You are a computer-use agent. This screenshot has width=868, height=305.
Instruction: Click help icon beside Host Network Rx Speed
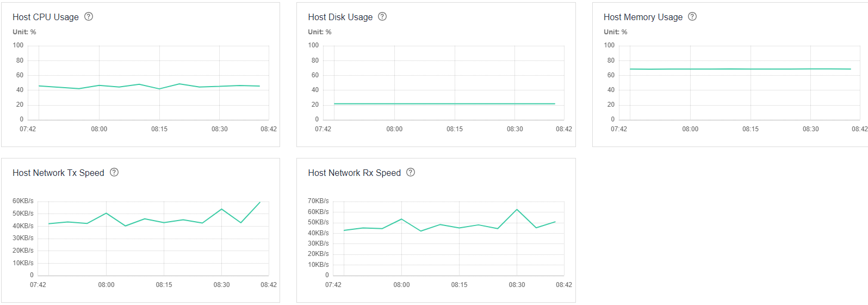(x=411, y=172)
